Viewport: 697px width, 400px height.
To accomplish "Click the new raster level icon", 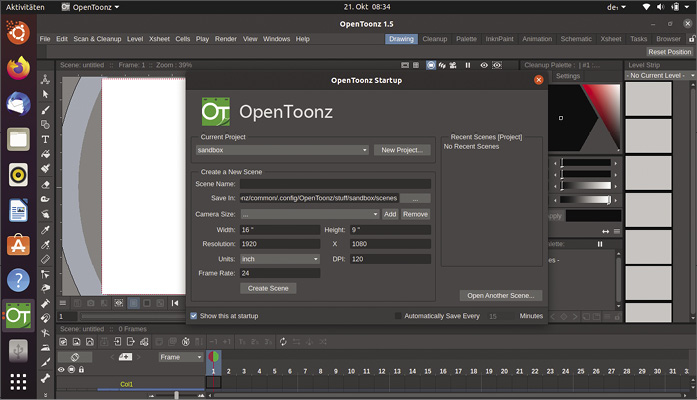I will [x=76, y=342].
